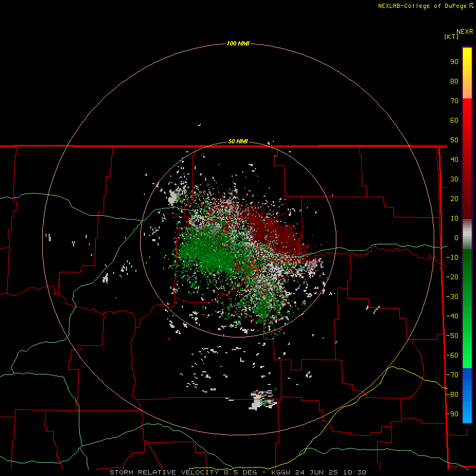The image size is (476, 476).
Task: Click the 24 JUN 25 date in caption
Action: (317, 472)
